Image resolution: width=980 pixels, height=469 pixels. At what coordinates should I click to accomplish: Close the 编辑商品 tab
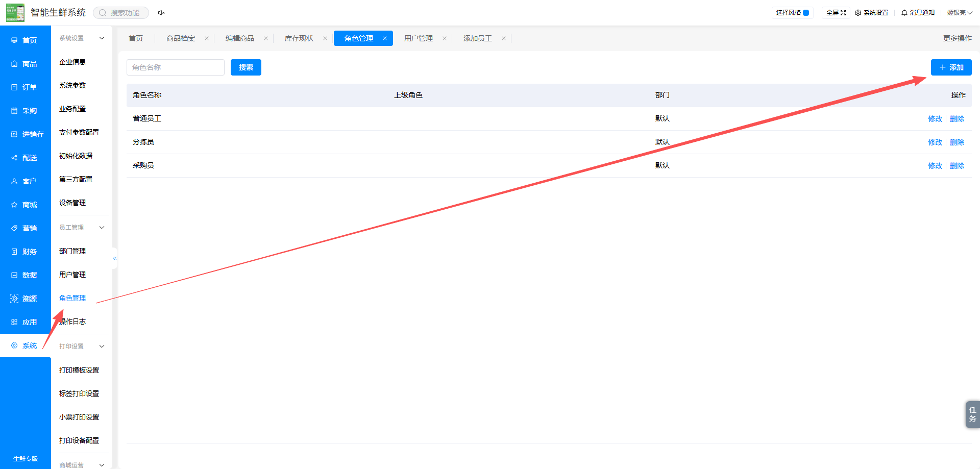[266, 38]
